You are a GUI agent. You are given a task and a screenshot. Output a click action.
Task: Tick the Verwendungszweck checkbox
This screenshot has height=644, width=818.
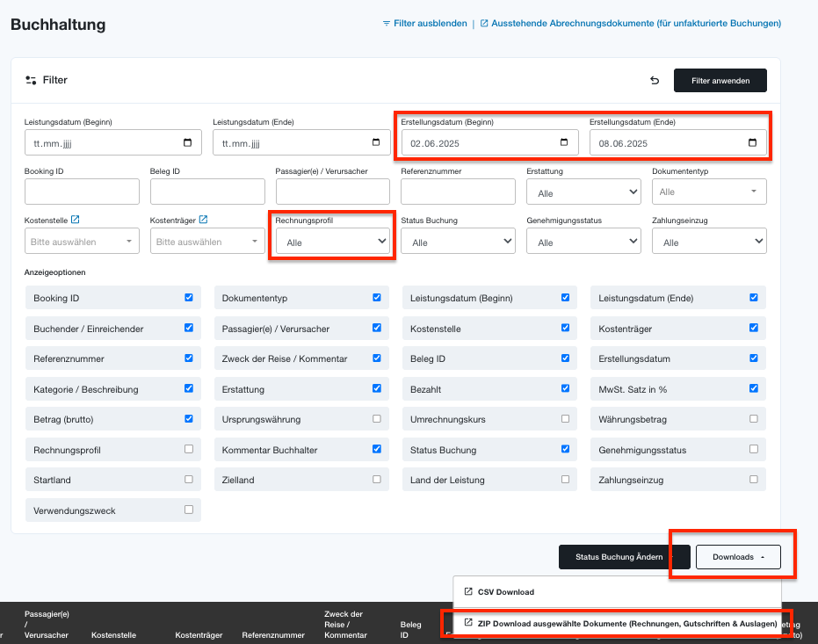click(x=189, y=510)
